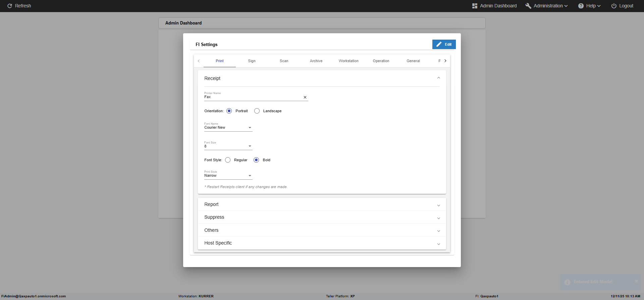Close the Entered Edit Mode notification
This screenshot has height=300, width=644.
636,282
